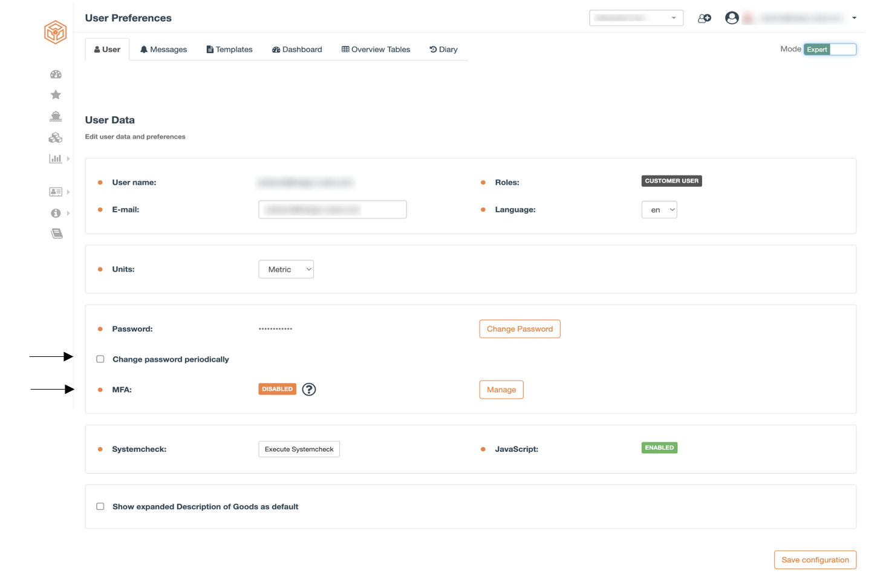Check Show expanded Description of Goods
The width and height of the screenshot is (883, 588).
point(100,506)
